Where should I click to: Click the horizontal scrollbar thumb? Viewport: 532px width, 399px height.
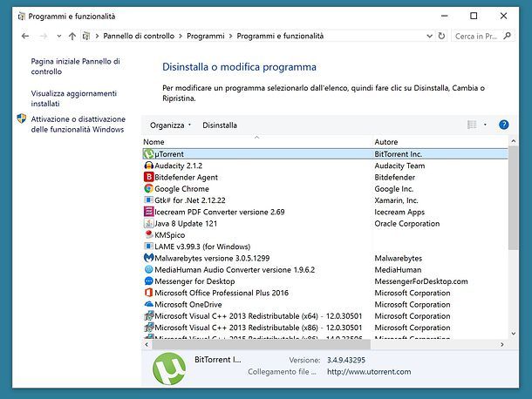coord(262,344)
